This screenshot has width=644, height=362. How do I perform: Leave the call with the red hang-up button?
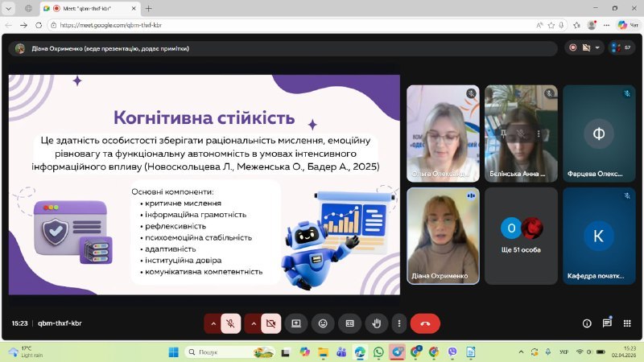425,323
